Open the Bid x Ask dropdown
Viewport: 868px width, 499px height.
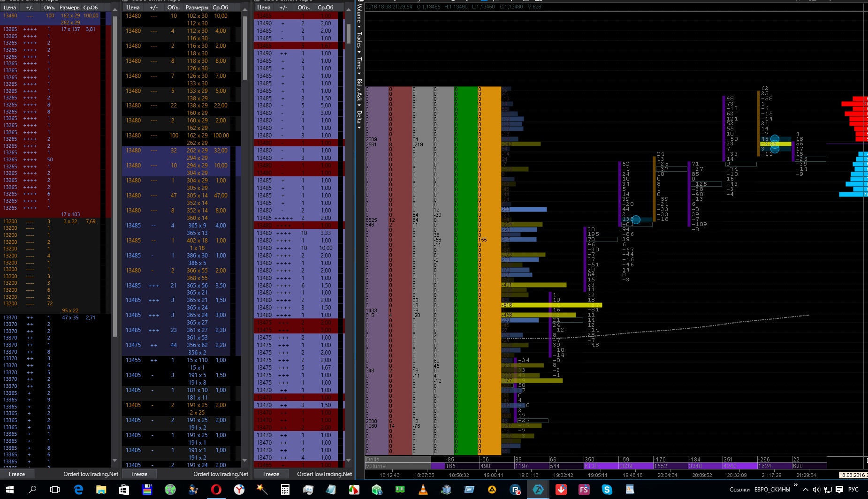pyautogui.click(x=359, y=91)
